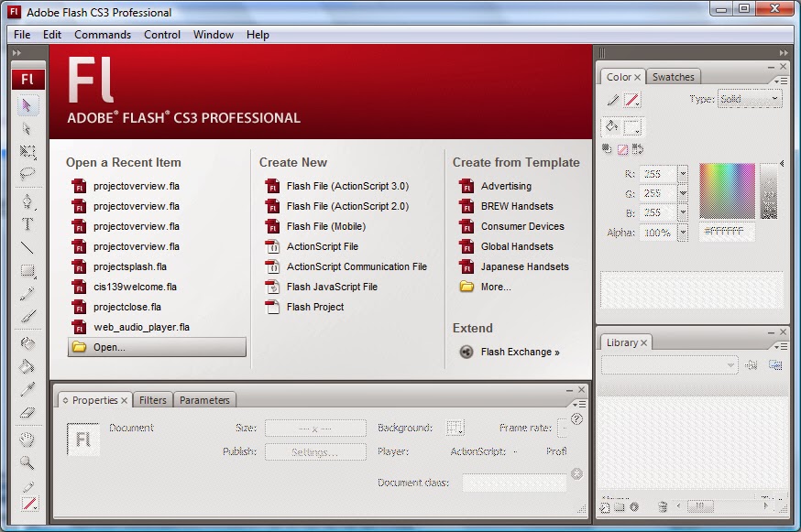Select the Pen tool
This screenshot has width=801, height=532.
[x=27, y=201]
